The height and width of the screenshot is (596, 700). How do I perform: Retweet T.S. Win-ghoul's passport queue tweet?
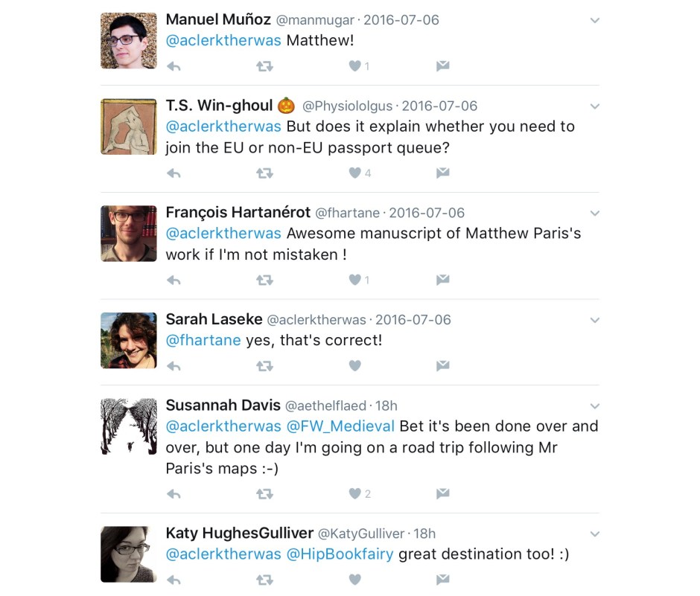tap(264, 173)
